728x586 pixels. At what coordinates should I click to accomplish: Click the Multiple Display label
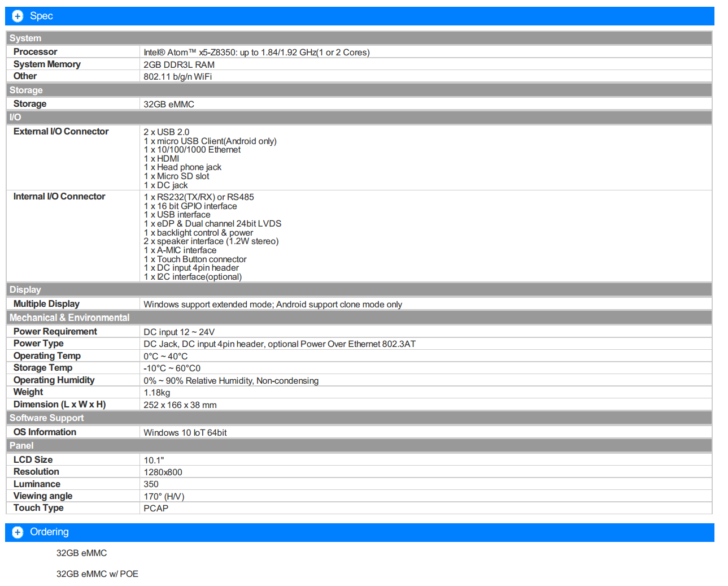pyautogui.click(x=46, y=304)
